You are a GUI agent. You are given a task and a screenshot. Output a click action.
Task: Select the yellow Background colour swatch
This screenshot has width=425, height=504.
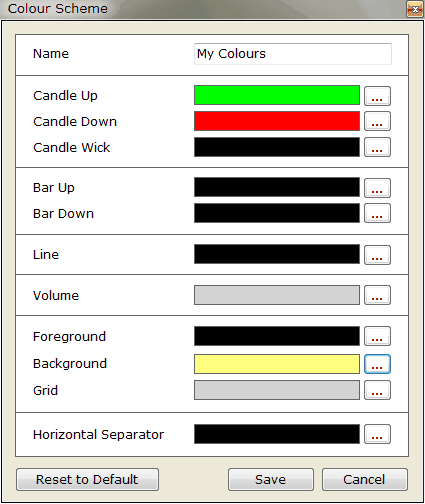[x=277, y=364]
